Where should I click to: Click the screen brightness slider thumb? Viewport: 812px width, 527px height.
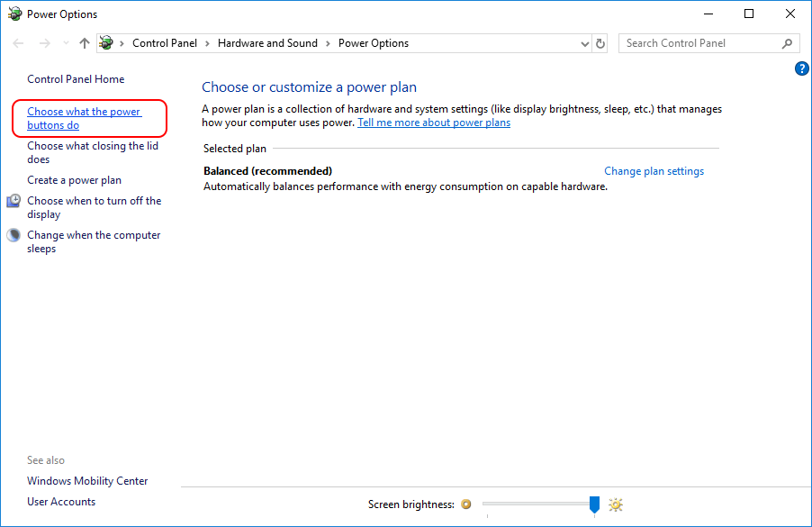tap(594, 504)
